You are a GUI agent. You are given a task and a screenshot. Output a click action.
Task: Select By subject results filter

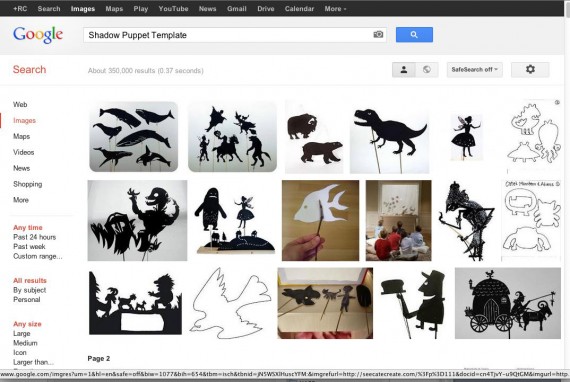(29, 290)
